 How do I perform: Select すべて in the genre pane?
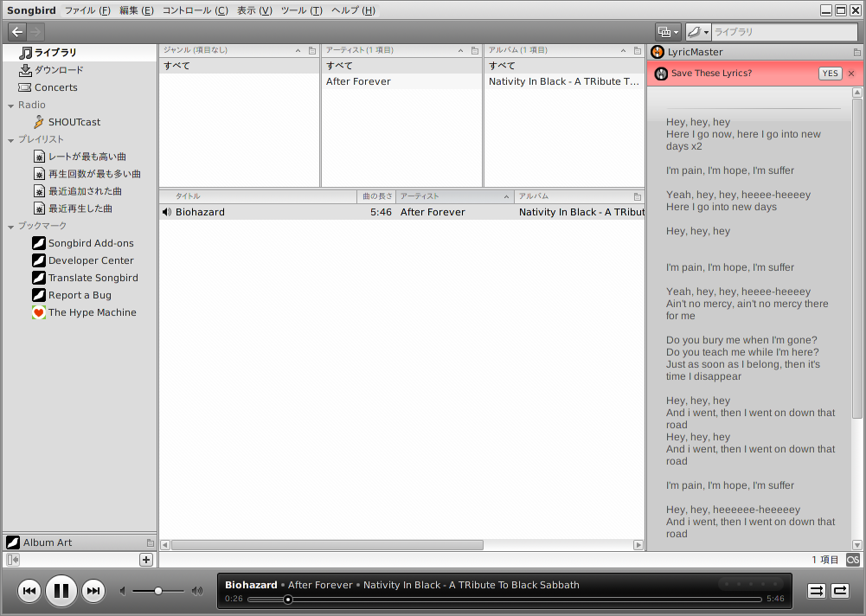point(239,66)
